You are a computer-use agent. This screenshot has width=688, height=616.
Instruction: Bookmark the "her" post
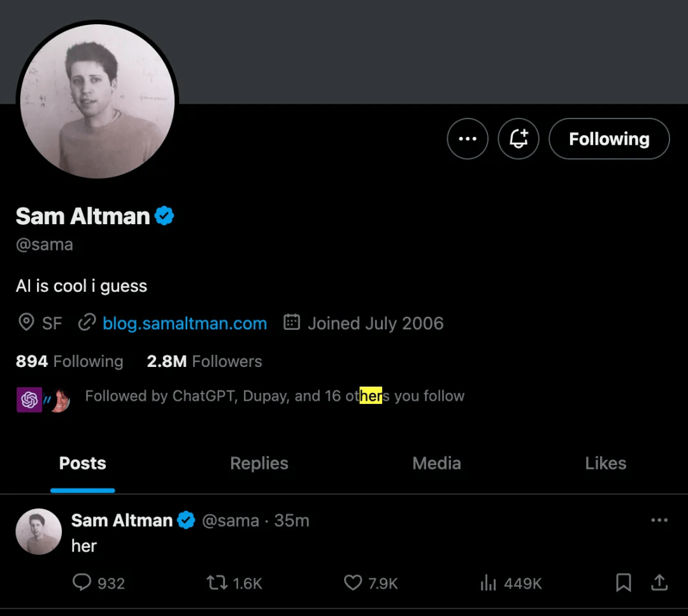(623, 582)
